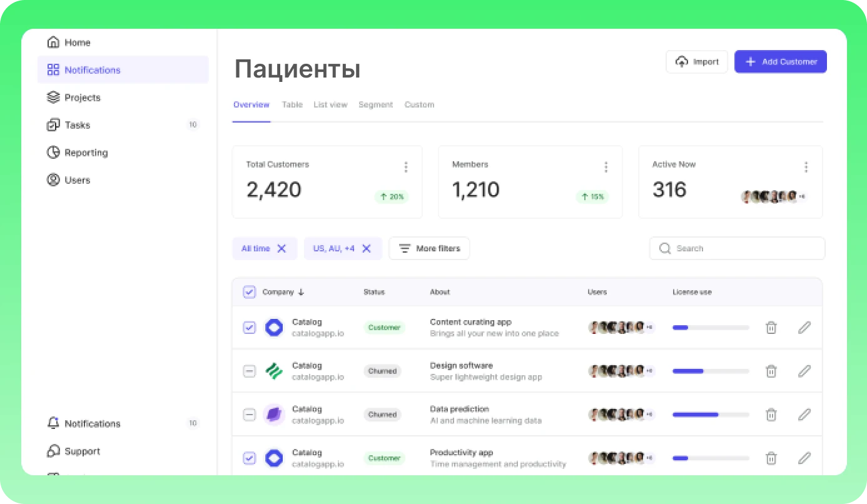Switch to the Table tab

coord(292,104)
